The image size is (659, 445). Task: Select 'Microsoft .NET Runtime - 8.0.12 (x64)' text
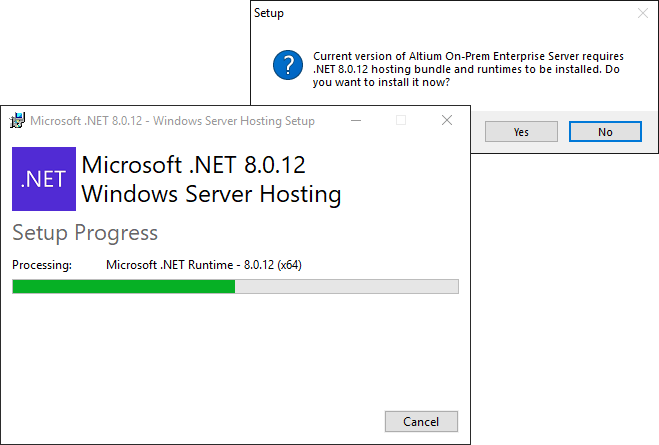[204, 265]
